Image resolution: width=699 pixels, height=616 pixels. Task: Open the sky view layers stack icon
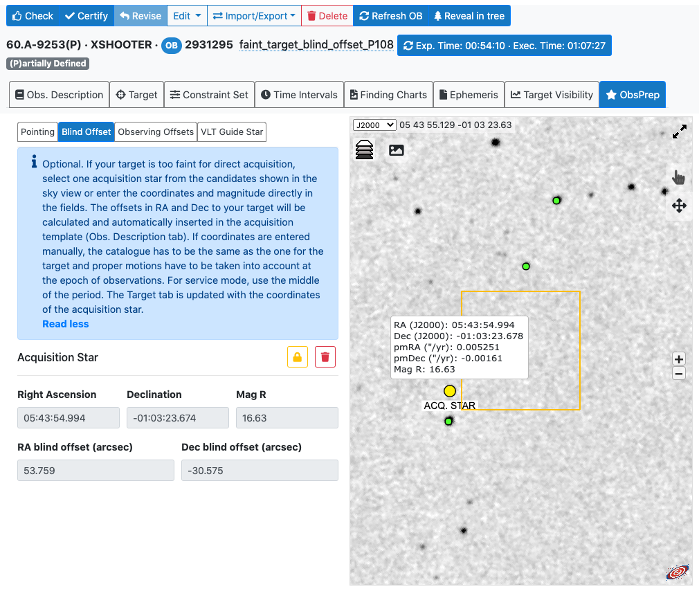(364, 150)
